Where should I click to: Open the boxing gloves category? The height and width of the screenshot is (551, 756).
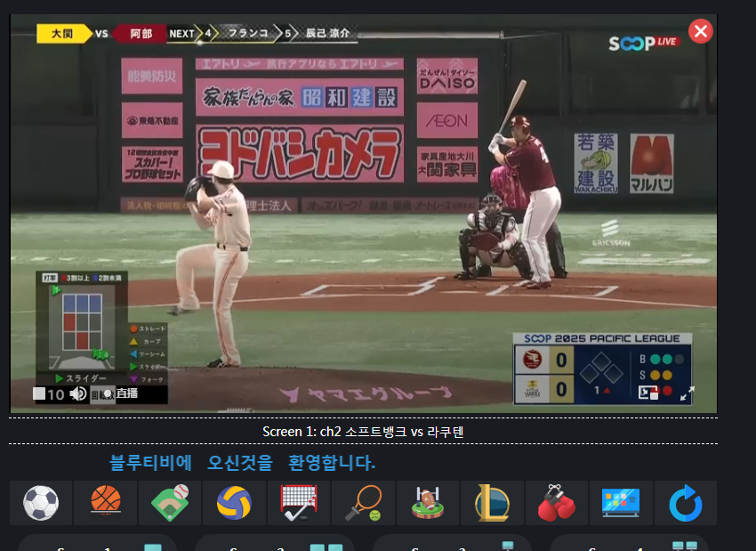pyautogui.click(x=557, y=503)
